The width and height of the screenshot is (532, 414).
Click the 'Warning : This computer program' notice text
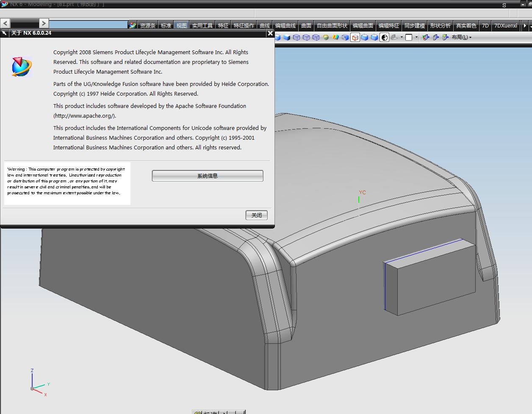[x=66, y=181]
